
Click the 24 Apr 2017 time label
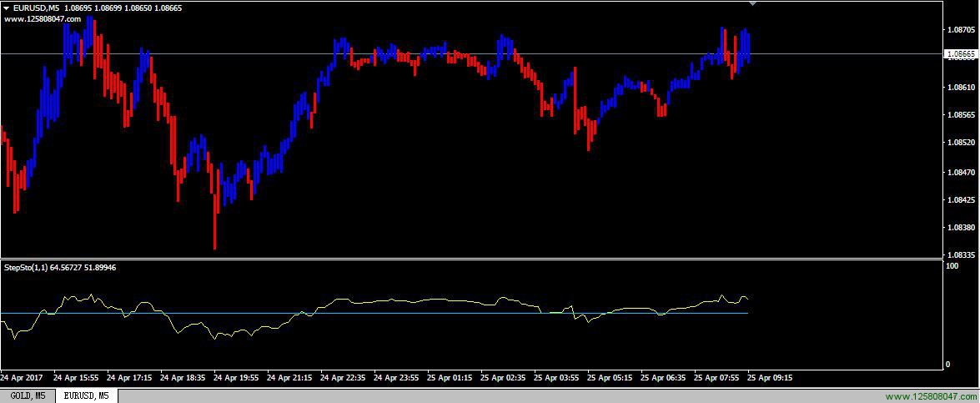click(x=22, y=378)
